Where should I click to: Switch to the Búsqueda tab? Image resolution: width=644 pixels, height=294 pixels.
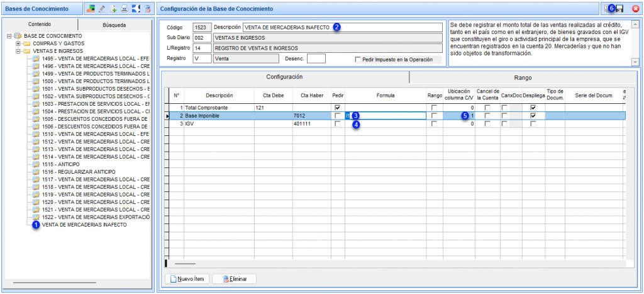point(114,25)
